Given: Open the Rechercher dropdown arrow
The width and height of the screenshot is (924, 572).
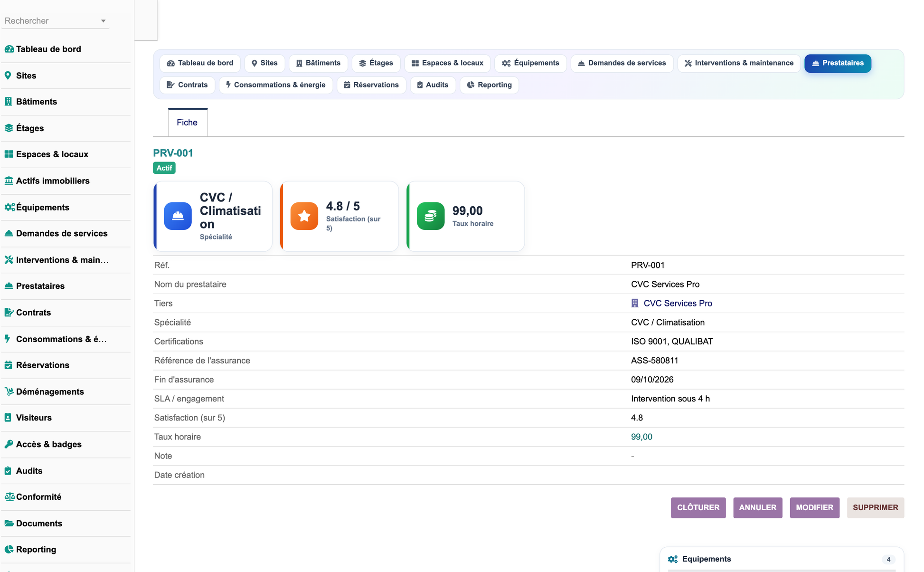Looking at the screenshot, I should (x=103, y=21).
